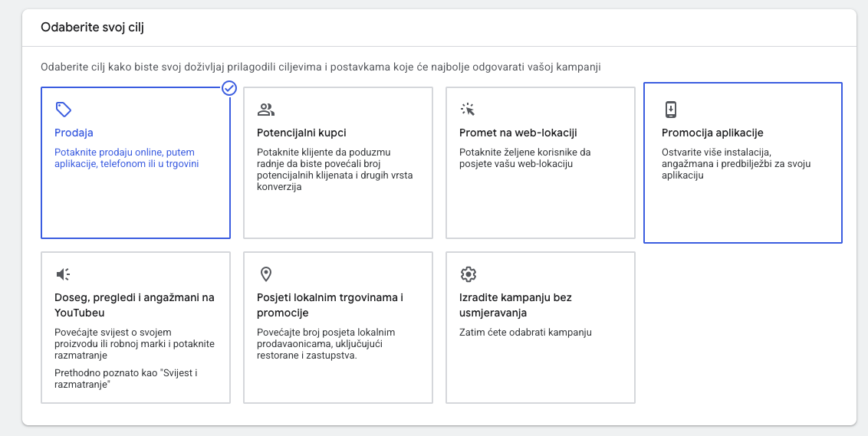Click the gear icon for no-guidance campaign
This screenshot has height=436, width=868.
point(469,274)
